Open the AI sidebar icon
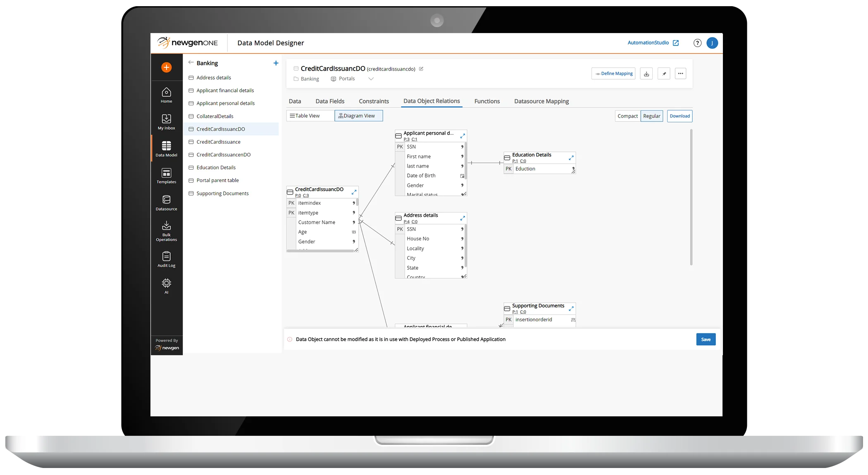This screenshot has height=475, width=868. tap(166, 286)
